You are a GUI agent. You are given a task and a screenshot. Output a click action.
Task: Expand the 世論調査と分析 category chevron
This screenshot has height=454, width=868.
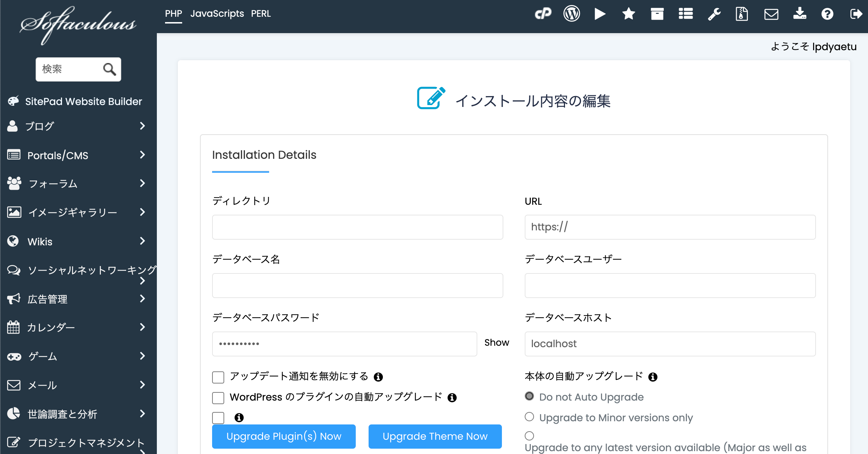(142, 413)
